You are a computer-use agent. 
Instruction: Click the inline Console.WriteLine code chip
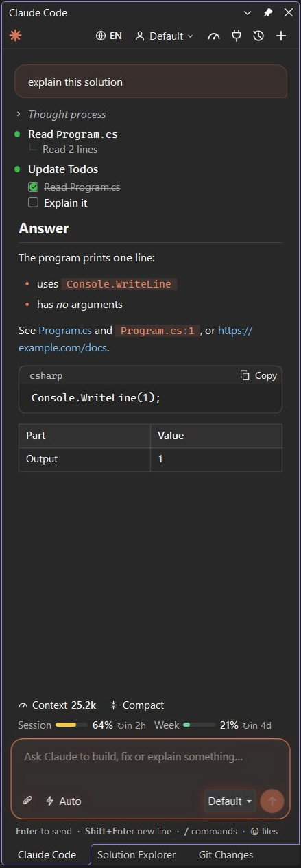point(119,284)
